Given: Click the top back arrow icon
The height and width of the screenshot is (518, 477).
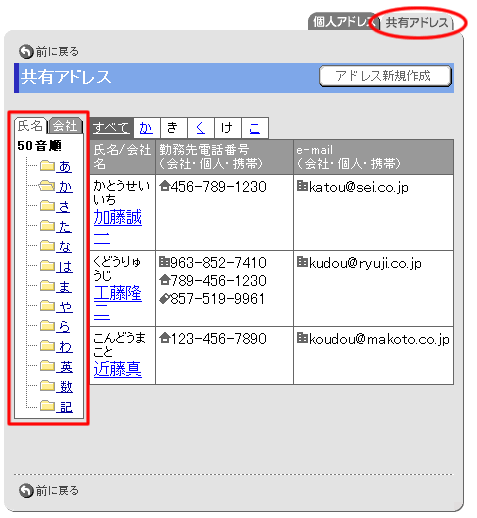Looking at the screenshot, I should [26, 51].
